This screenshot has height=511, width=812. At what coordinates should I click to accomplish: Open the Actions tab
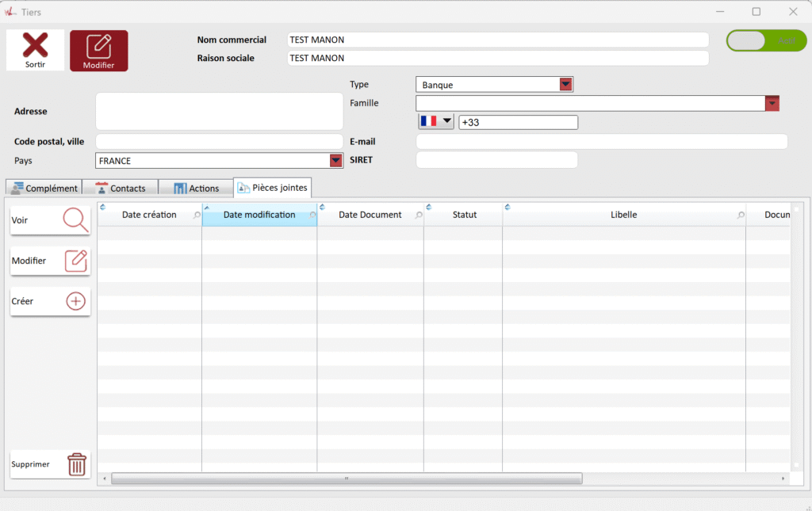click(x=196, y=188)
